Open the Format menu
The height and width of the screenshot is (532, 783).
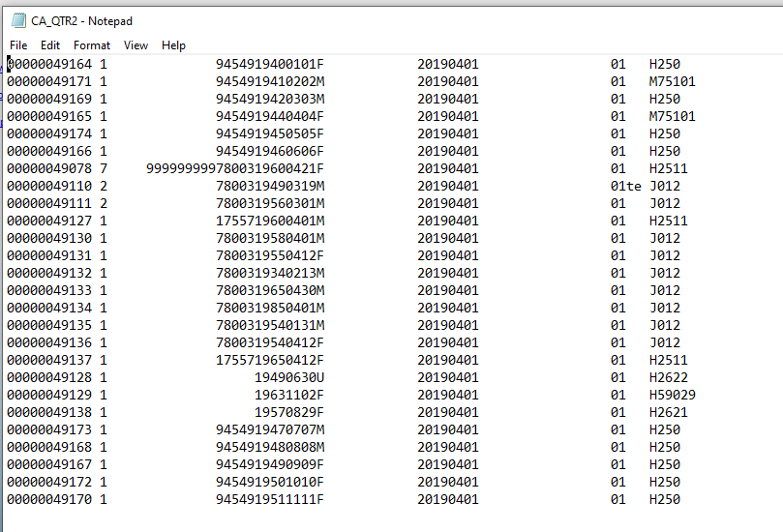click(x=92, y=45)
